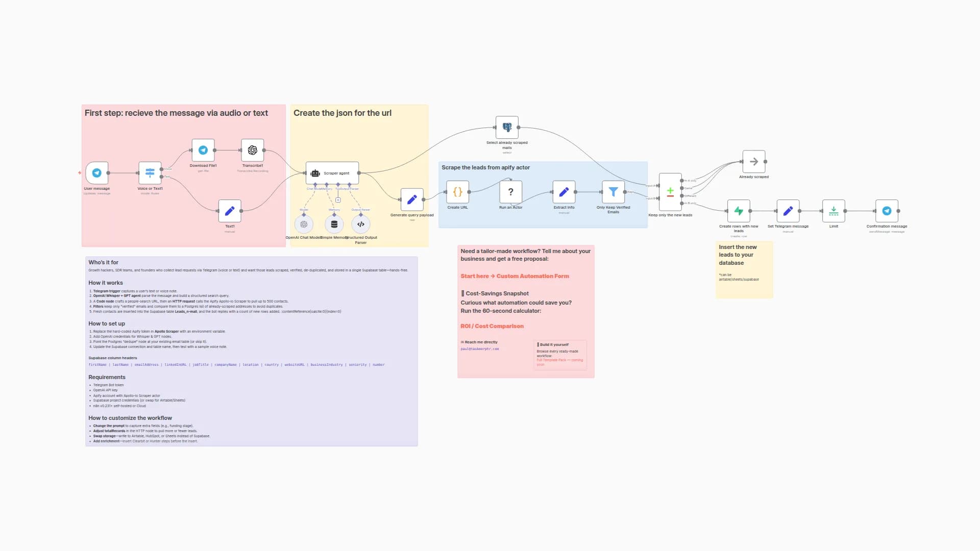
Task: Select the Limit node
Action: [x=834, y=211]
